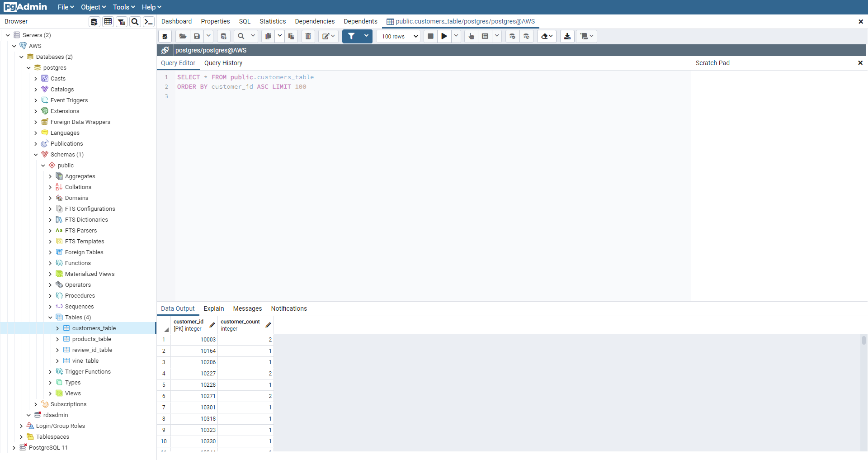Open the execute options dropdown arrow

pos(456,36)
